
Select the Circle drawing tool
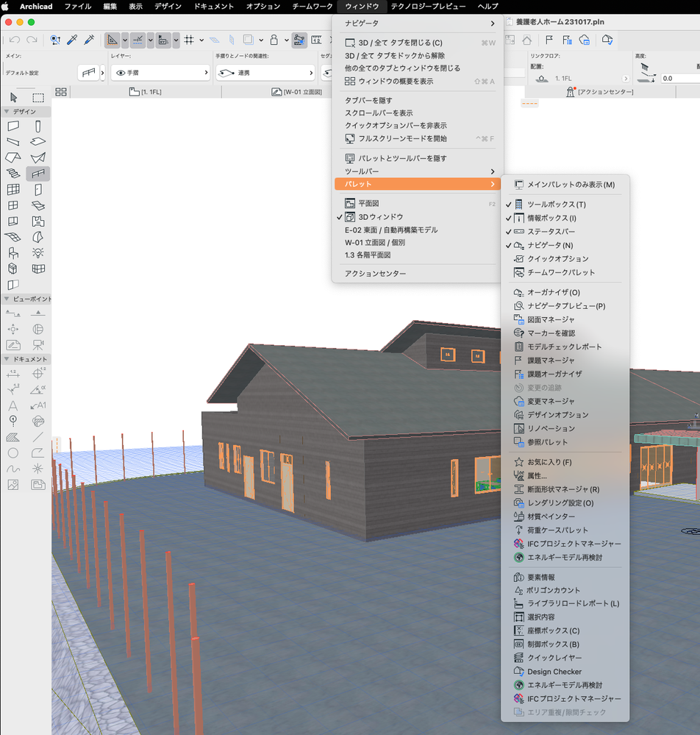pos(13,452)
